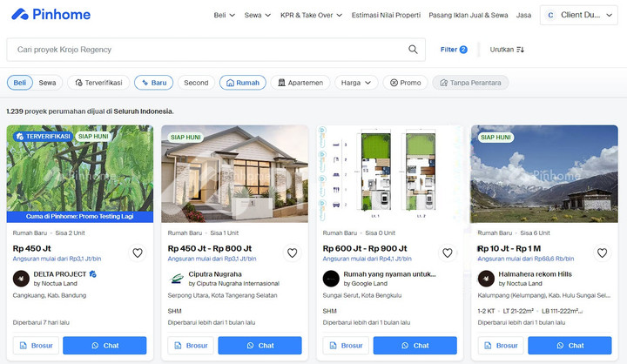
Task: Favorite the Google Land listing heart
Action: pos(447,253)
